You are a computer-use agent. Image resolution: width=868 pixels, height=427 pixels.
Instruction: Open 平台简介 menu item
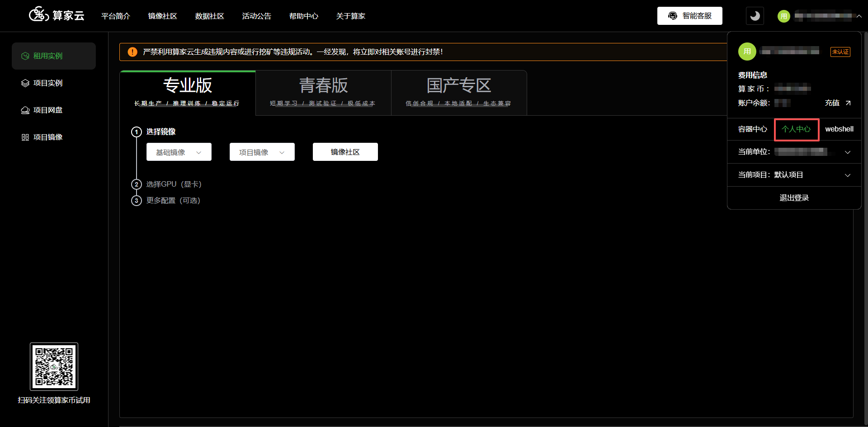point(116,16)
